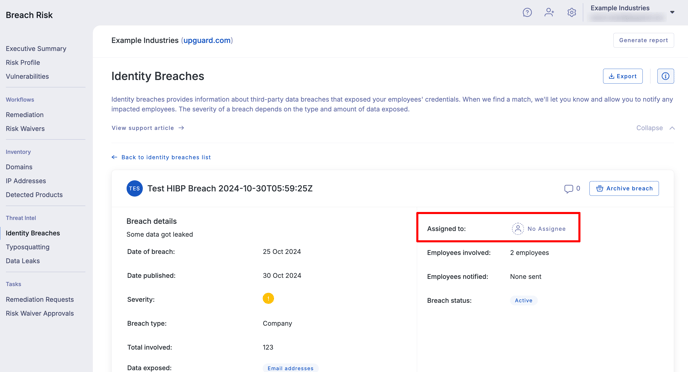Viewport: 688px width, 372px height.
Task: Open Remediation Requests under Tasks
Action: [x=40, y=300]
